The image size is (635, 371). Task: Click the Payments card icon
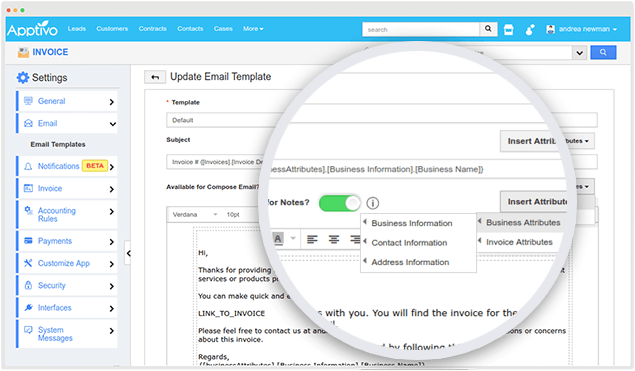pos(28,241)
